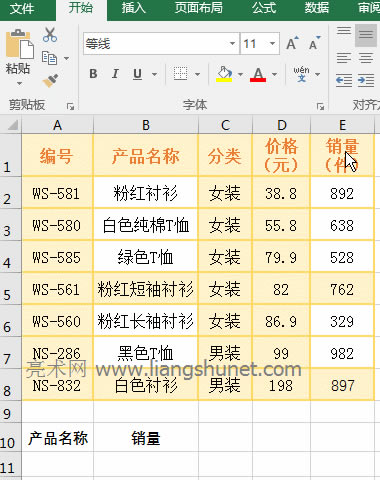Select column C header
The image size is (380, 480).
point(225,125)
